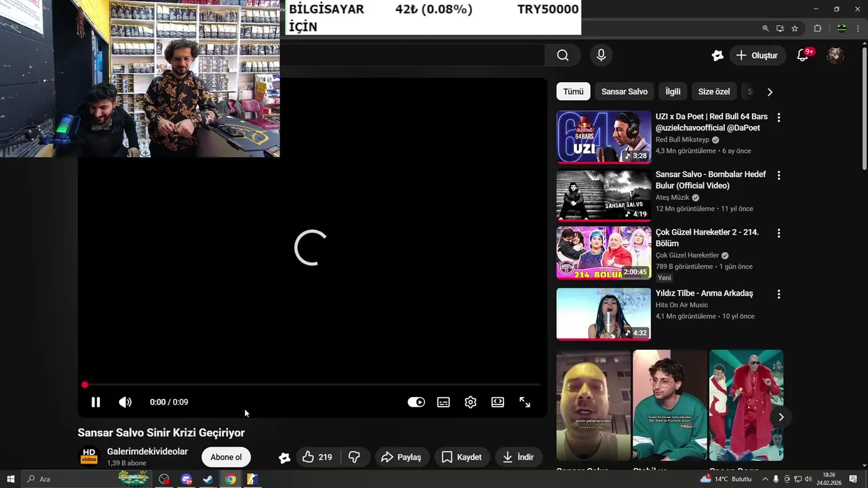Open options menu for Çok Güzel Hareketler video
868x488 pixels.
778,233
